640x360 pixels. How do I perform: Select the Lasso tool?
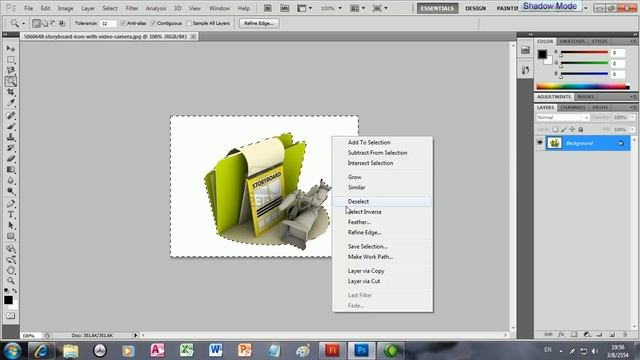click(11, 70)
